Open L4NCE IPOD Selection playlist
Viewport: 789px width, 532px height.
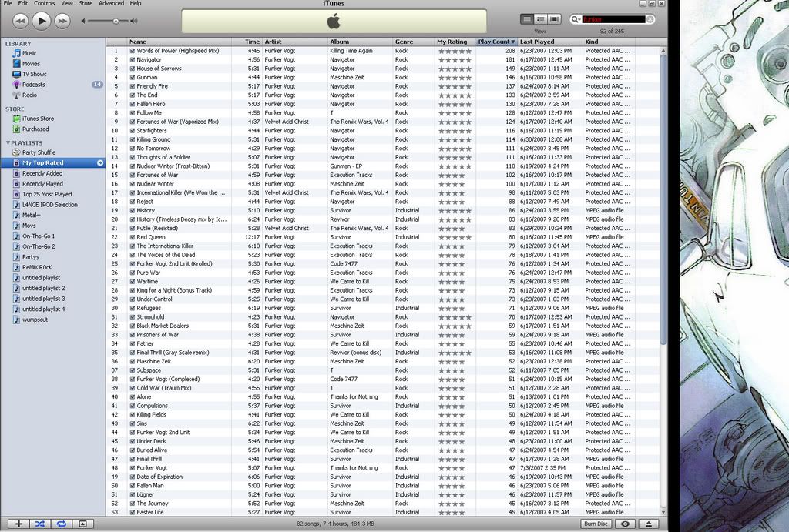click(x=50, y=205)
